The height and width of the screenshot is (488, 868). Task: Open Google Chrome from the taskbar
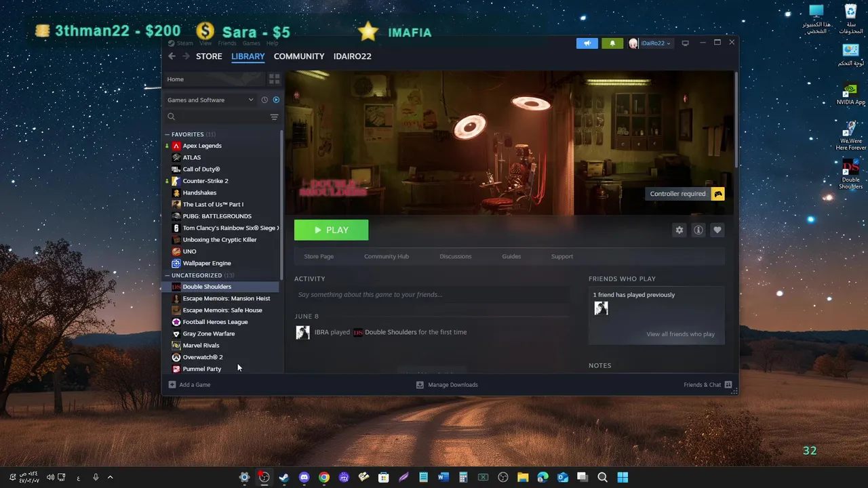(x=324, y=477)
